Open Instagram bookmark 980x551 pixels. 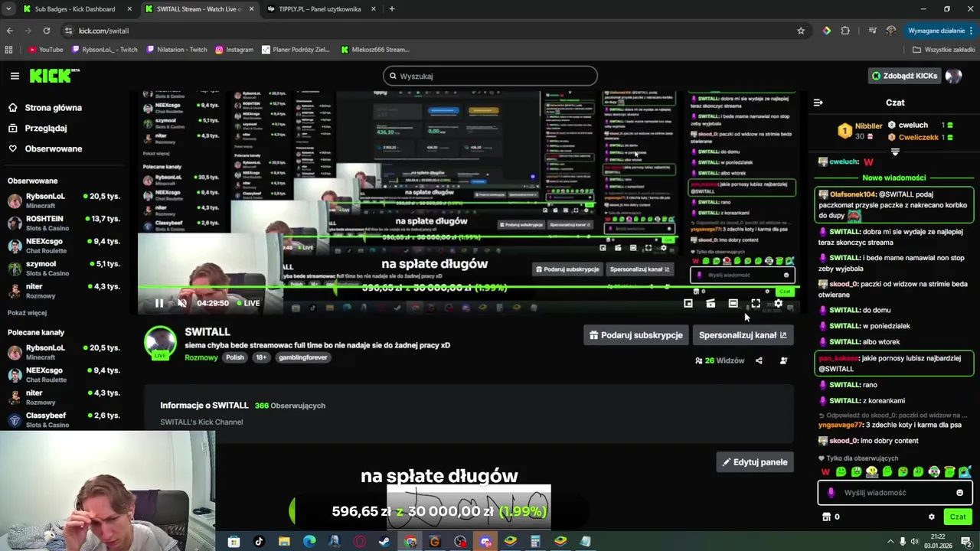point(234,50)
